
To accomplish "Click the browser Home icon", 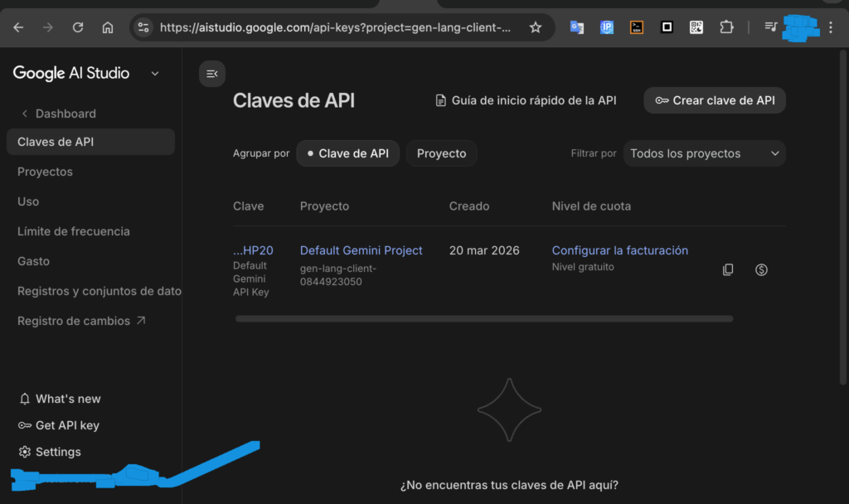I will tap(108, 27).
